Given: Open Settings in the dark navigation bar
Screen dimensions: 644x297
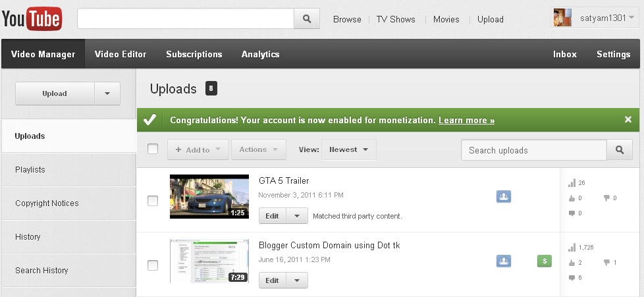Looking at the screenshot, I should tap(613, 54).
